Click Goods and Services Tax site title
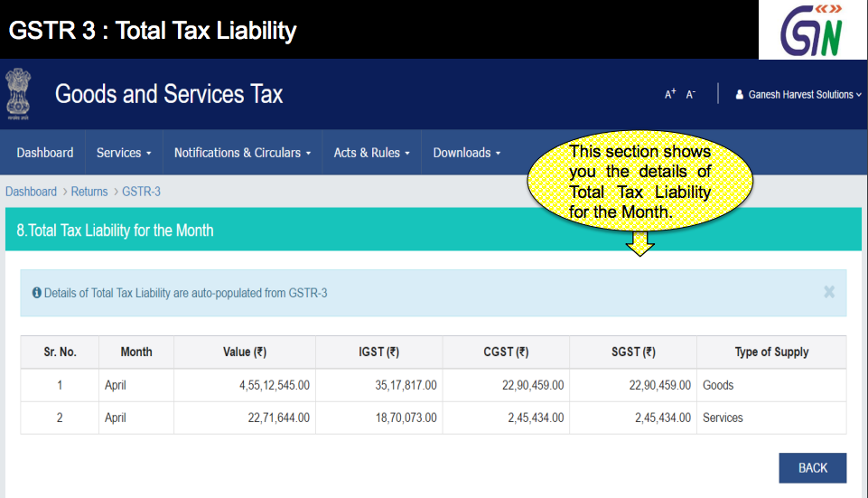The width and height of the screenshot is (868, 498). click(x=169, y=94)
